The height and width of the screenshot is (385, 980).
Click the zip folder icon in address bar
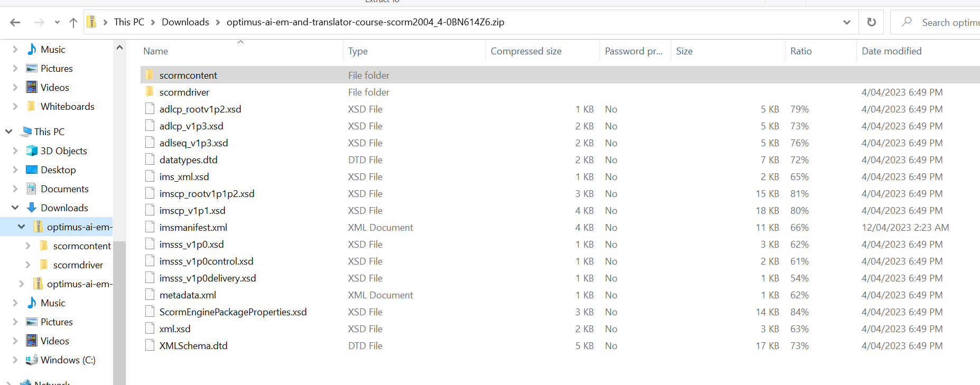[91, 22]
